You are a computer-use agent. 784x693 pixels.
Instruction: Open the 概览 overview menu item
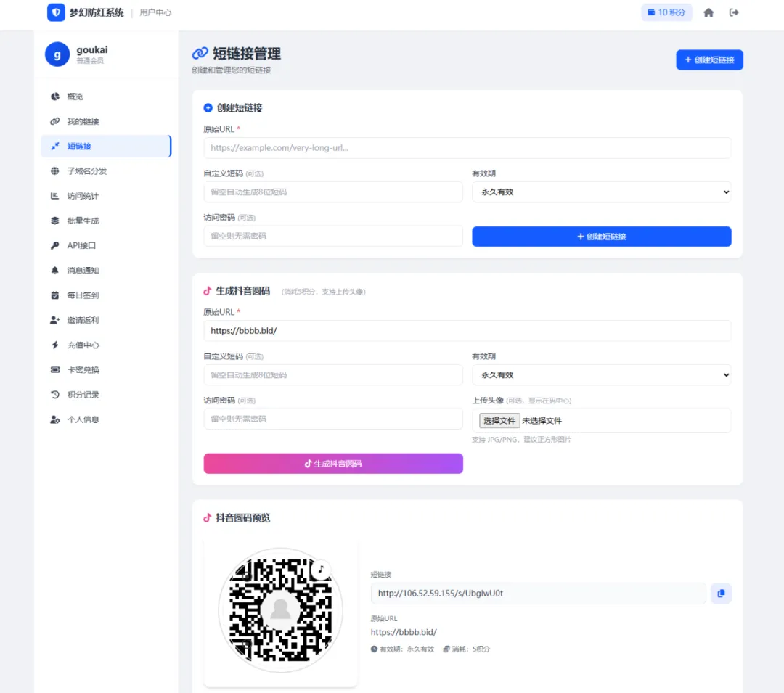(x=106, y=97)
